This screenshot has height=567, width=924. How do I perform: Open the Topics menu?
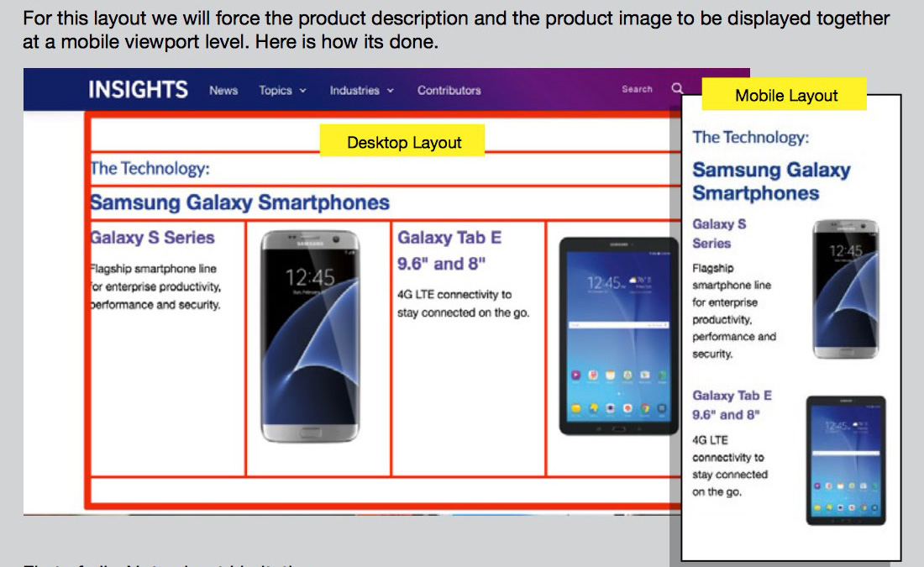point(276,90)
